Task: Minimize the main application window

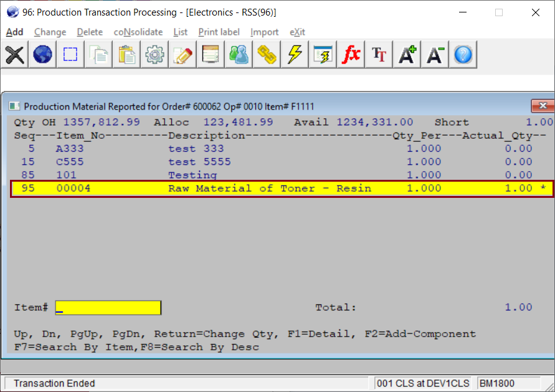Action: pos(463,12)
